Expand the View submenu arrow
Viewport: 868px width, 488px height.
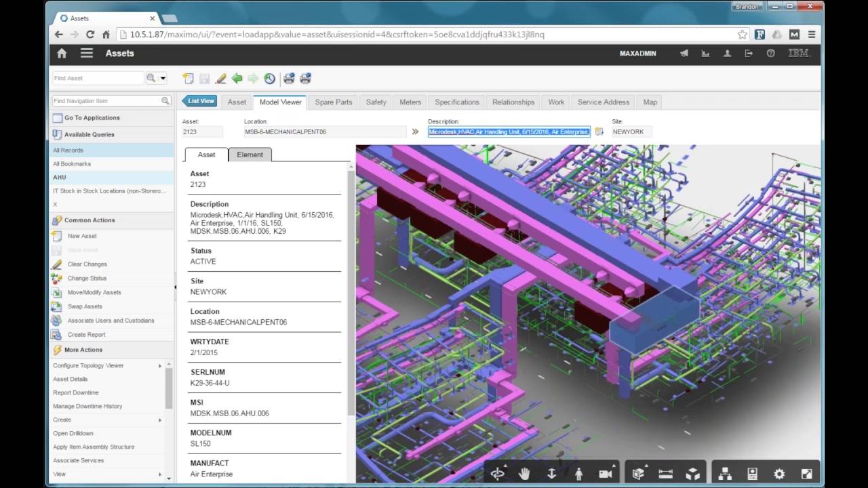click(x=161, y=474)
